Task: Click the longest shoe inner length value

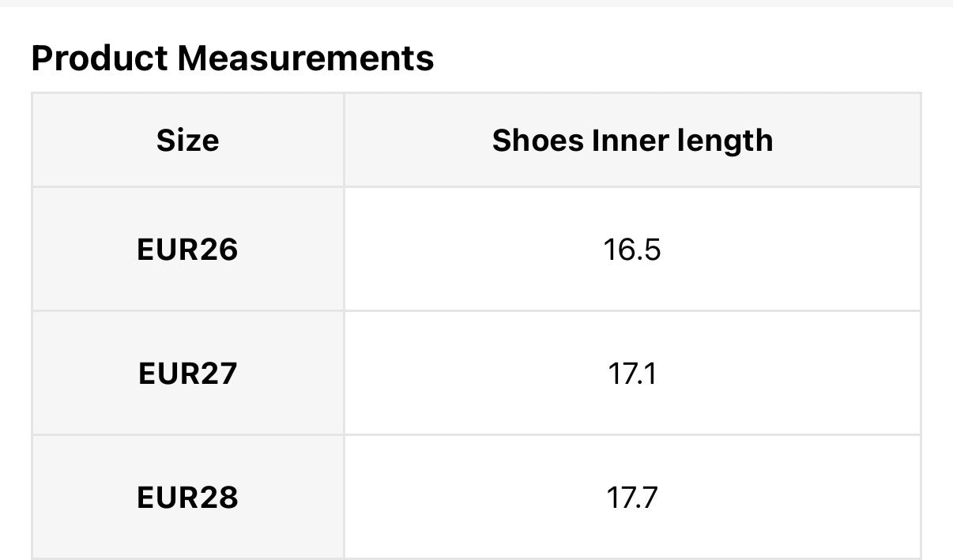Action: [632, 498]
